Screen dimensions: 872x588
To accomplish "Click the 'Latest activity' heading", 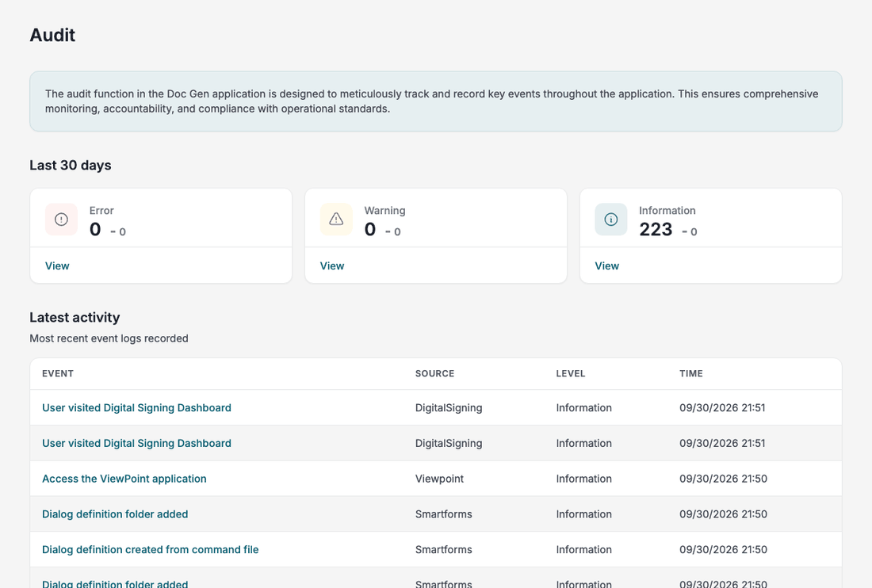I will click(x=75, y=317).
